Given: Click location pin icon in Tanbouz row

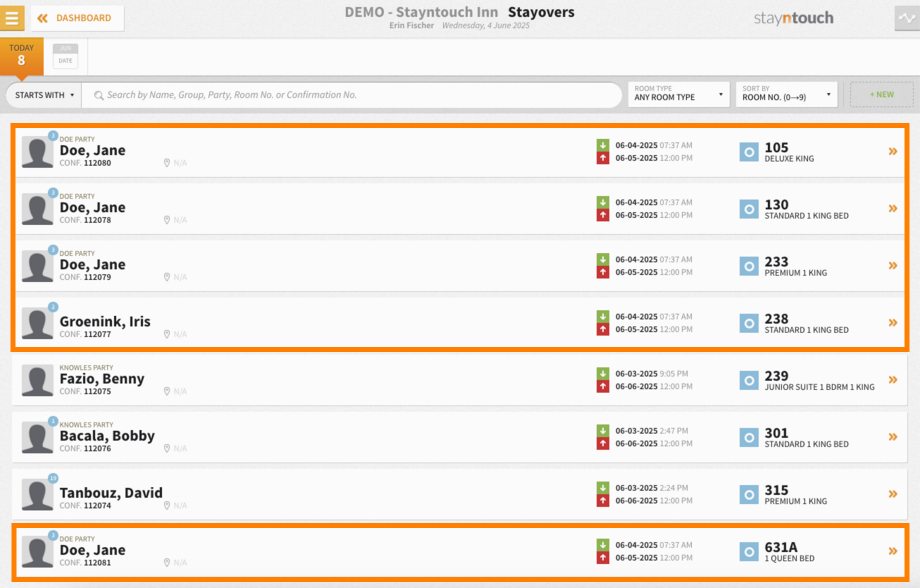Looking at the screenshot, I should click(x=167, y=505).
